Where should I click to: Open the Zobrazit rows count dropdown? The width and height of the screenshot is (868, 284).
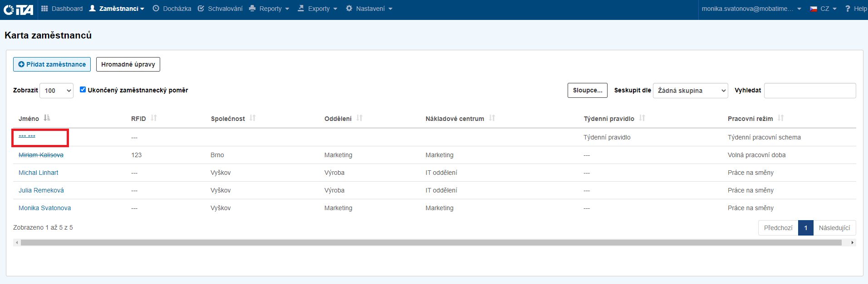56,91
